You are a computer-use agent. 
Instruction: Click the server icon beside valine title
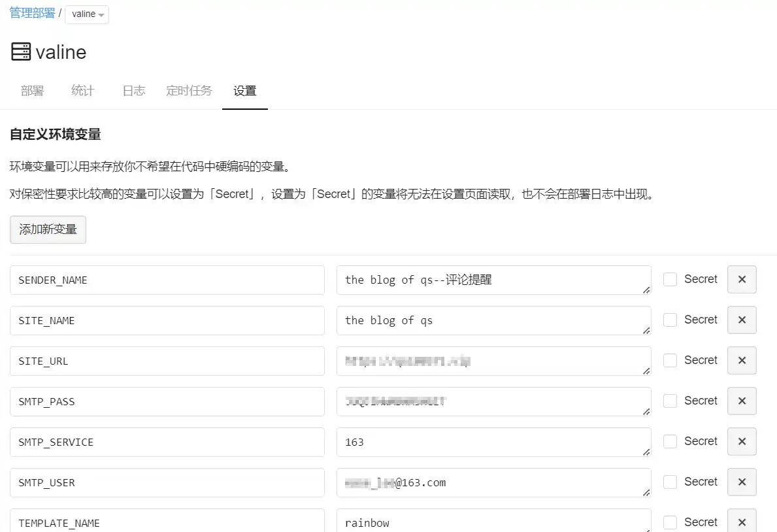tap(21, 52)
